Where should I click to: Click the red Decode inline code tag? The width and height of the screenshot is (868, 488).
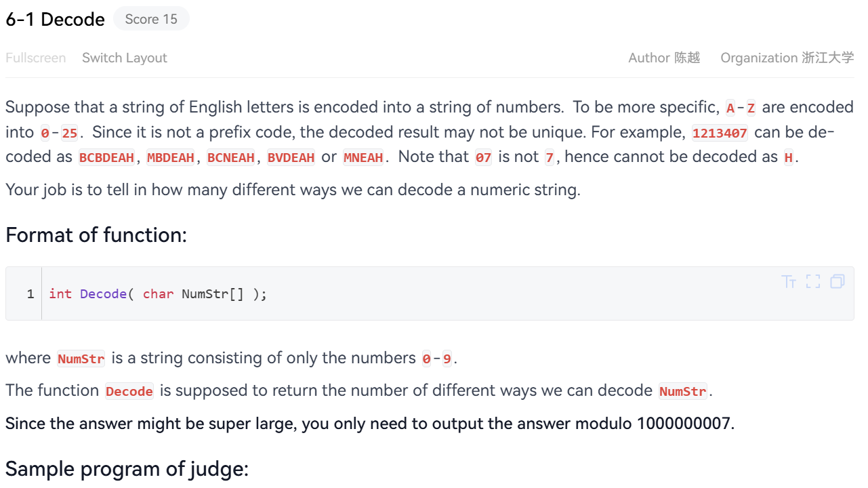tap(129, 392)
